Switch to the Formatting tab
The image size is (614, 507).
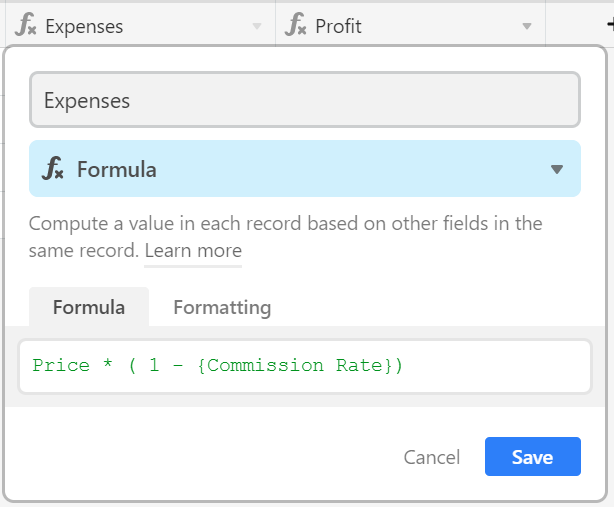222,307
